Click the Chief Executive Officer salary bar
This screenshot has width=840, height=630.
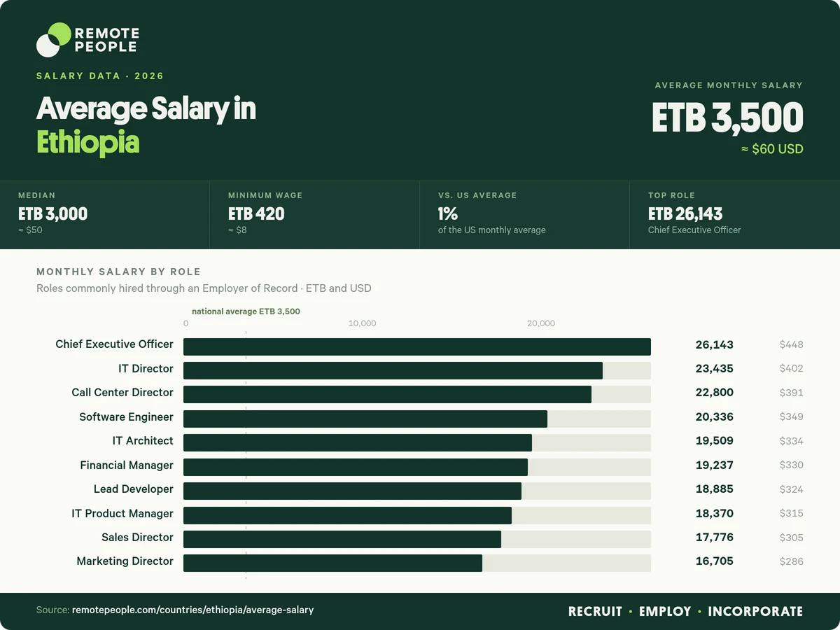pyautogui.click(x=417, y=346)
